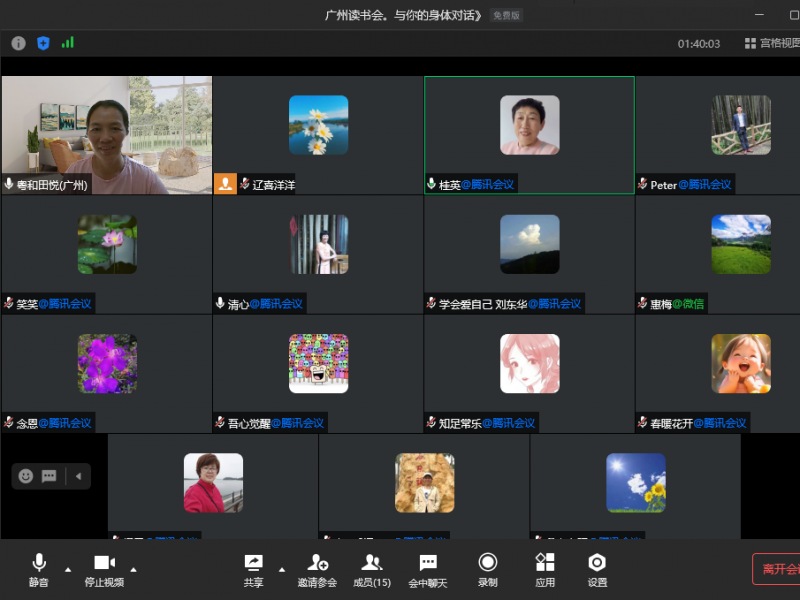
Task: Start recording with 录制 button
Action: 488,570
